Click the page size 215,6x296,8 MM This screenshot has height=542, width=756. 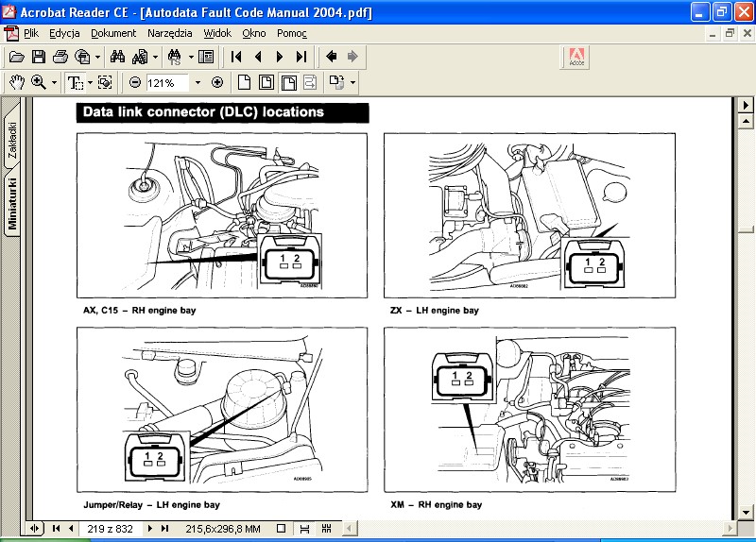[x=223, y=529]
